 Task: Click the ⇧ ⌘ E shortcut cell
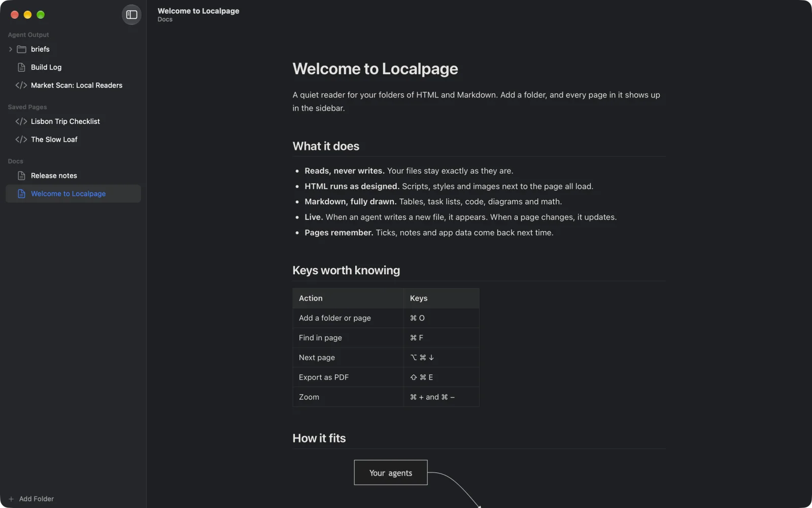tap(442, 377)
